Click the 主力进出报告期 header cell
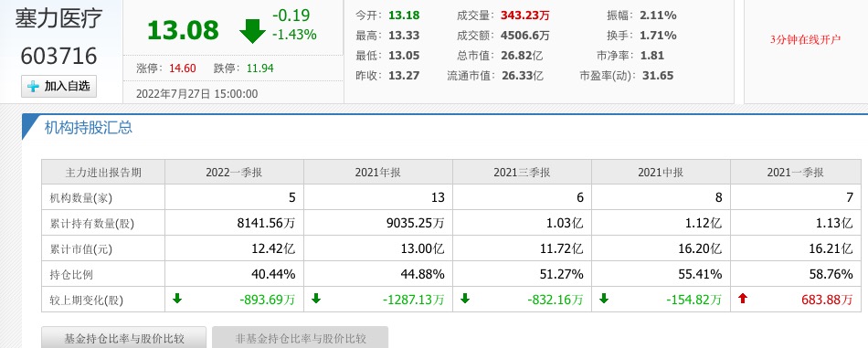The height and width of the screenshot is (348, 868). click(x=103, y=173)
